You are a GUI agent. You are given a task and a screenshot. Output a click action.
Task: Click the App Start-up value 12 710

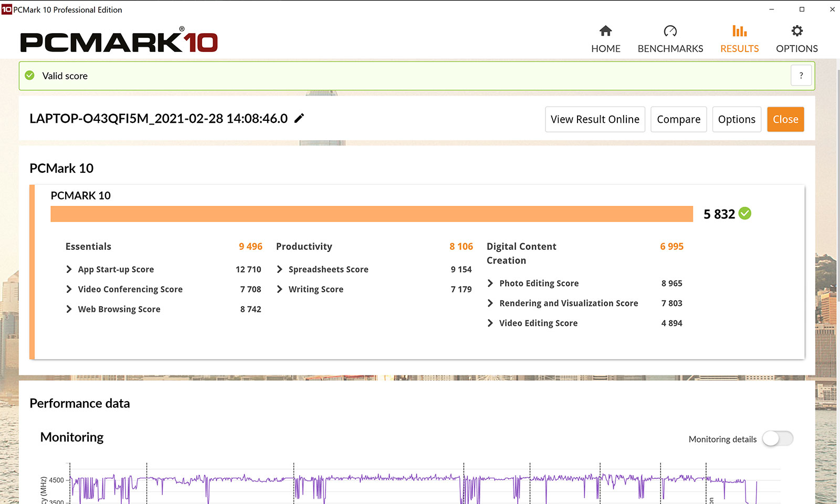(248, 269)
